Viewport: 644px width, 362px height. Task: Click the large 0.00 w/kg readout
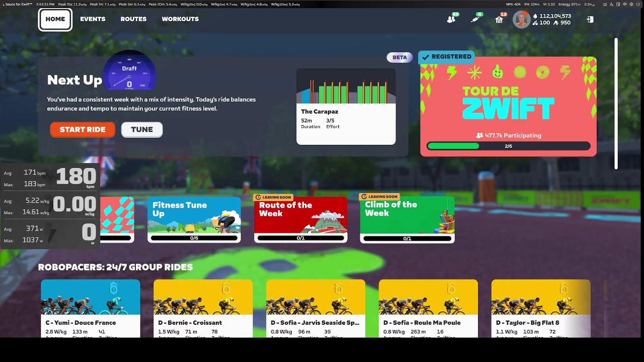pyautogui.click(x=74, y=205)
